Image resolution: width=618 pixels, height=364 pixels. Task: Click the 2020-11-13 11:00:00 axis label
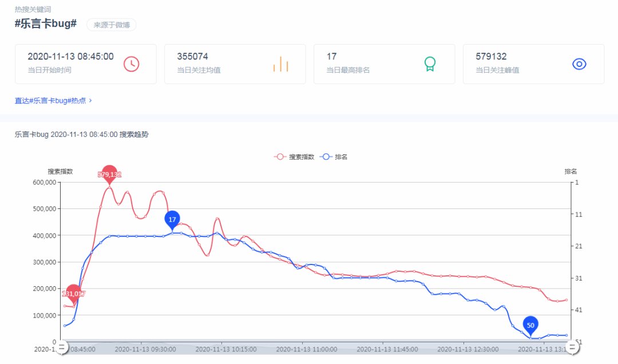click(307, 350)
